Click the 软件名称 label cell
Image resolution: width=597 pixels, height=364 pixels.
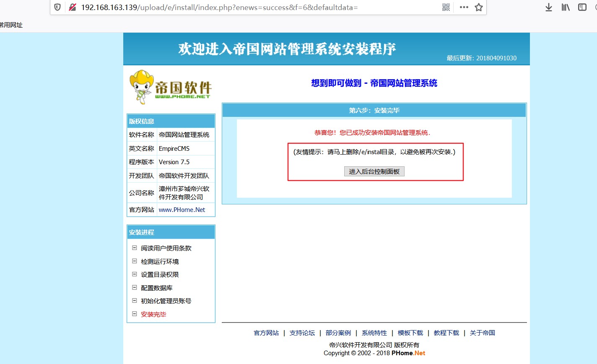[142, 135]
